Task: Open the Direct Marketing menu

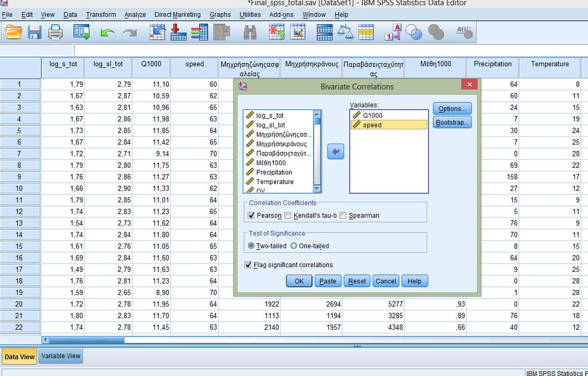Action: pos(177,14)
